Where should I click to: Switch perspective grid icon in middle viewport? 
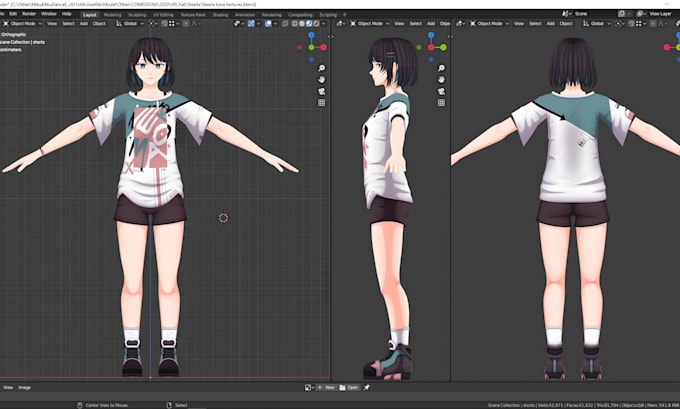(x=441, y=103)
